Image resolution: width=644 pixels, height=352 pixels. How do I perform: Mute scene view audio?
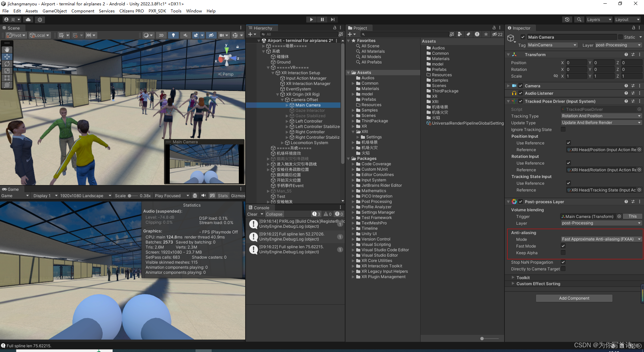click(185, 35)
